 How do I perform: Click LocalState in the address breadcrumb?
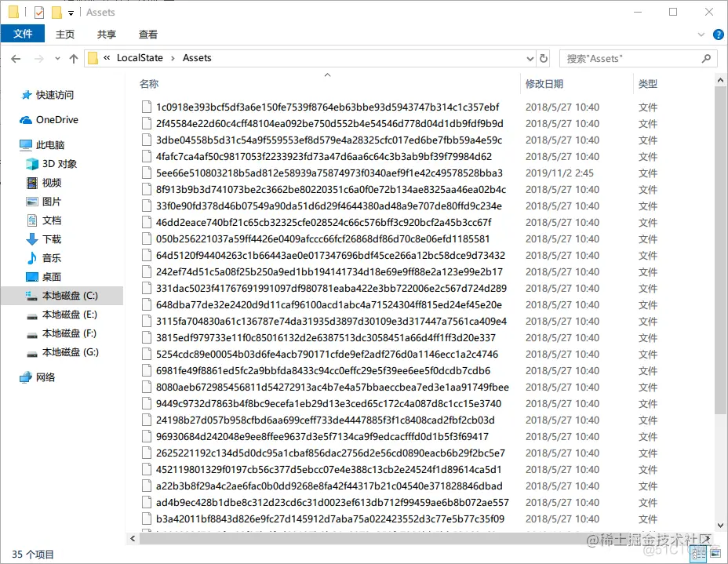[x=140, y=58]
